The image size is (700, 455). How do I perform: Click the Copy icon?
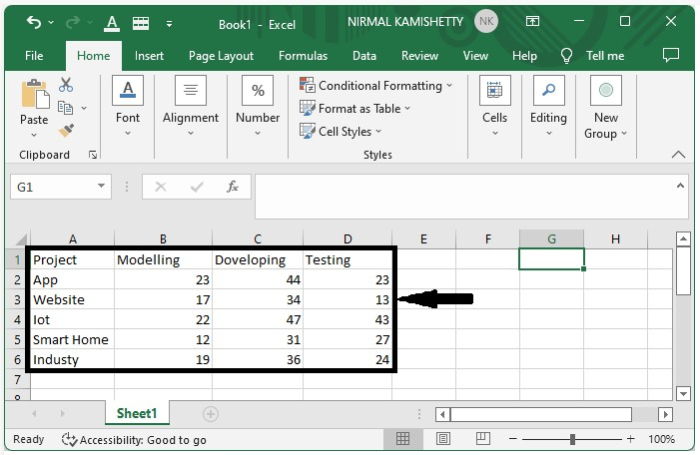pyautogui.click(x=65, y=108)
